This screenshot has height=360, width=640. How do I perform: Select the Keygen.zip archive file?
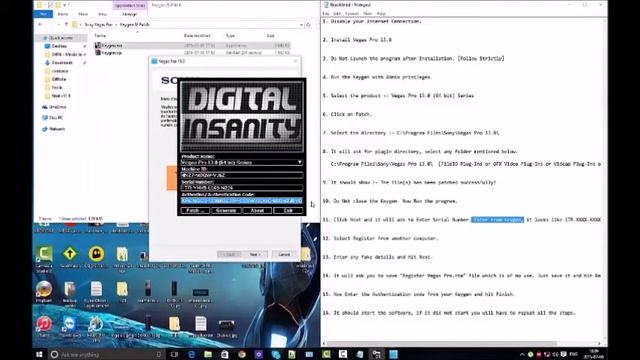point(108,53)
